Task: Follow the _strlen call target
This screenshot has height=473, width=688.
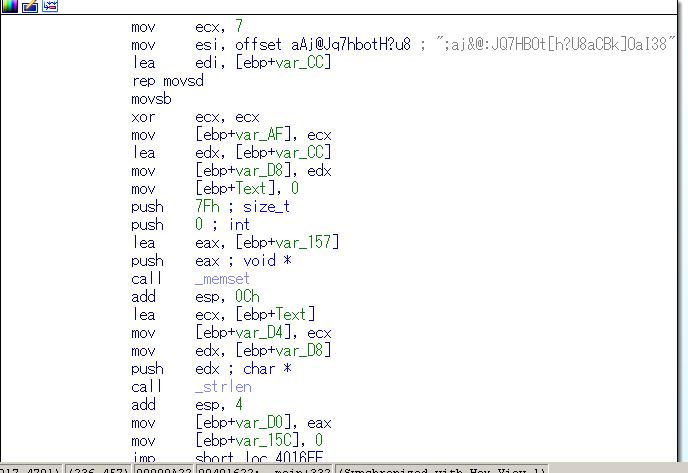Action: (x=223, y=387)
